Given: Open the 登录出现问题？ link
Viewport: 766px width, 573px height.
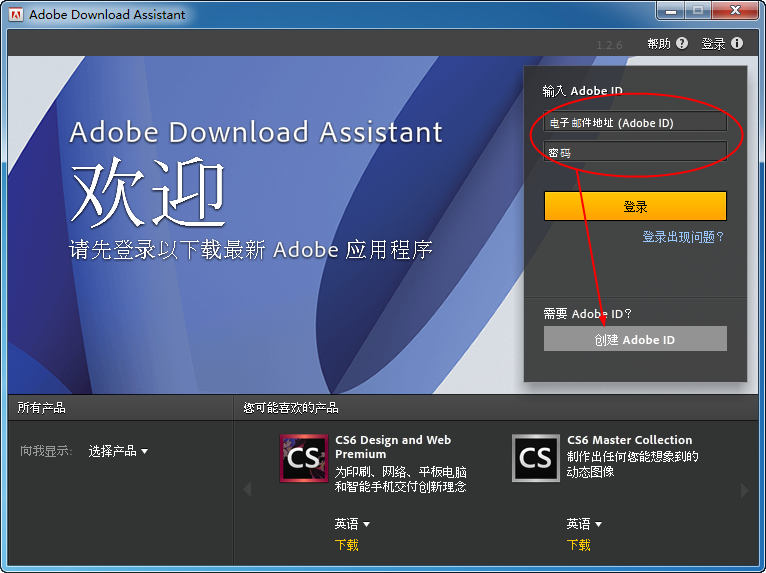Looking at the screenshot, I should [683, 237].
